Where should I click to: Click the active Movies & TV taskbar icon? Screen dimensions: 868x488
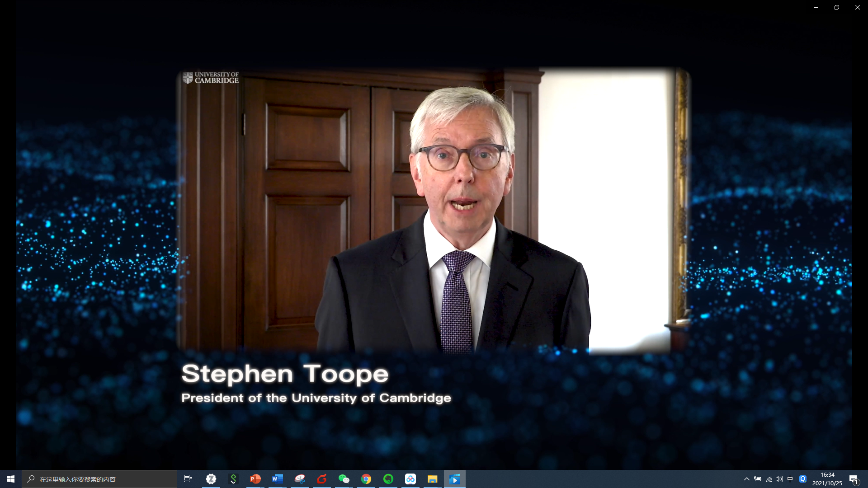455,479
